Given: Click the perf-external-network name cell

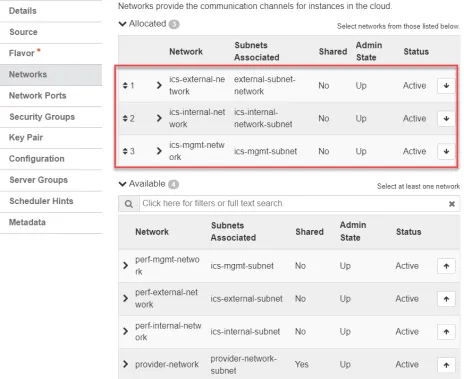Looking at the screenshot, I should click(166, 298).
